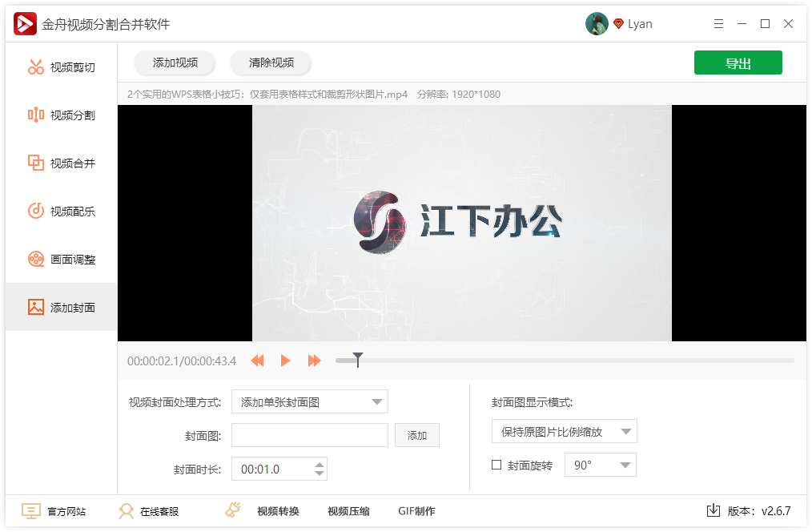This screenshot has width=812, height=532.
Task: Click the 版本 v2.6.7 update download icon
Action: tap(713, 510)
